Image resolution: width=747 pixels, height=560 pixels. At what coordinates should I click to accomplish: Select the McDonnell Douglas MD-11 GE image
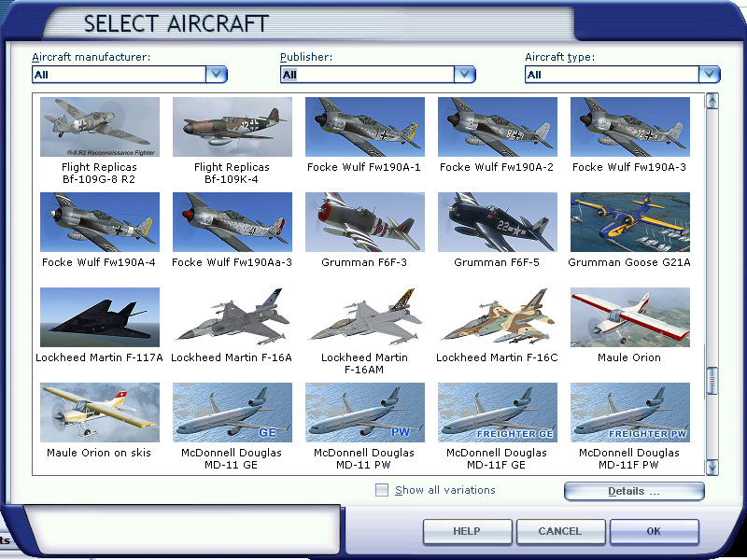pyautogui.click(x=232, y=413)
